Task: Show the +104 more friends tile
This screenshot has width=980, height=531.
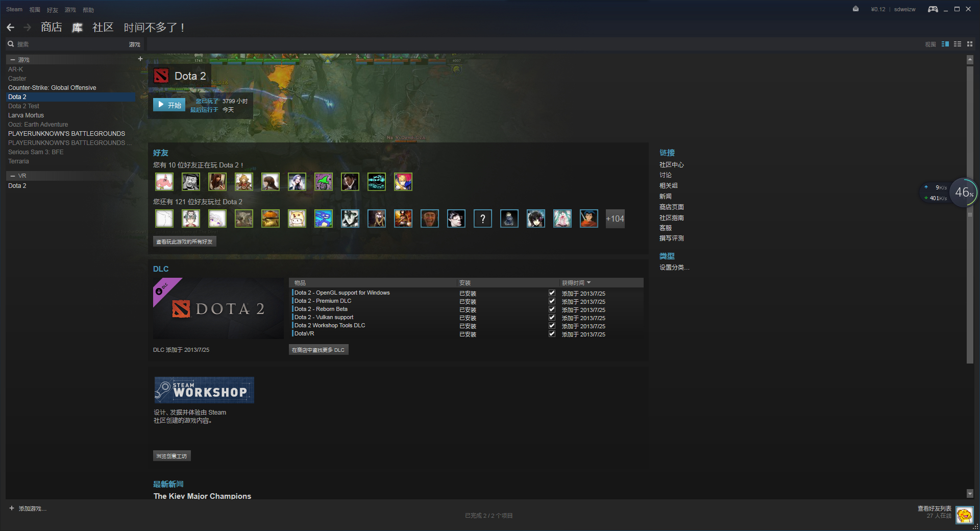Action: click(615, 219)
